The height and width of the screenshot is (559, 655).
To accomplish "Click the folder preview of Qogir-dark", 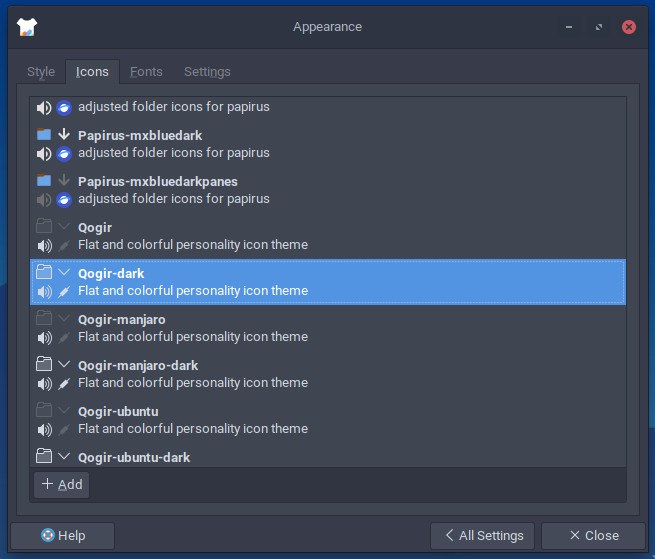I will pyautogui.click(x=44, y=272).
